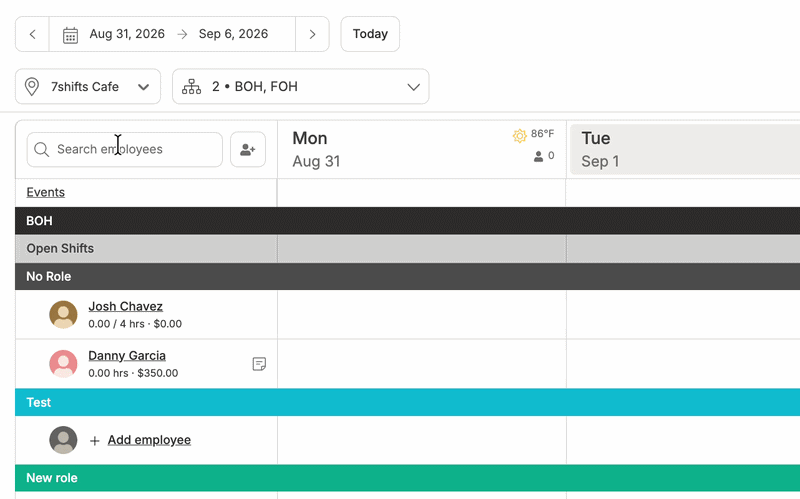
Task: Focus the Search employees field
Action: pos(124,149)
